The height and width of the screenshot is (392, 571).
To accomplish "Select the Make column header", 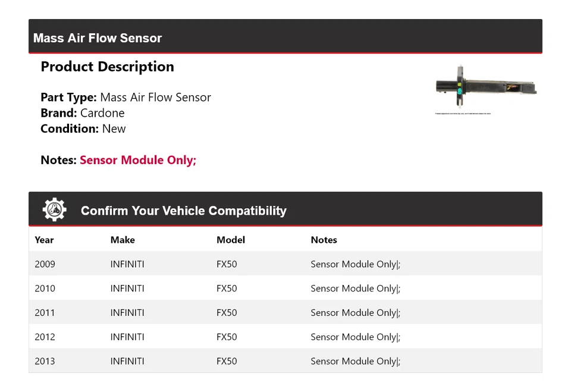I will point(123,240).
